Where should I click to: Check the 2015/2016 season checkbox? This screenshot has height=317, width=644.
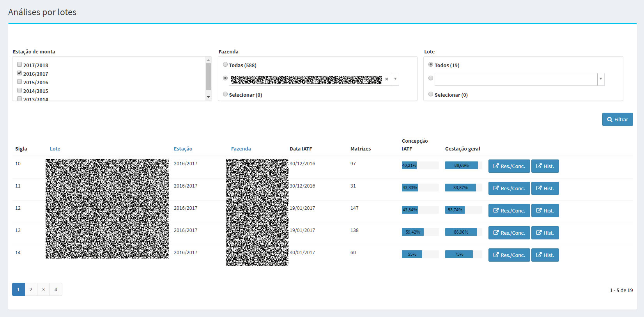[x=19, y=81]
